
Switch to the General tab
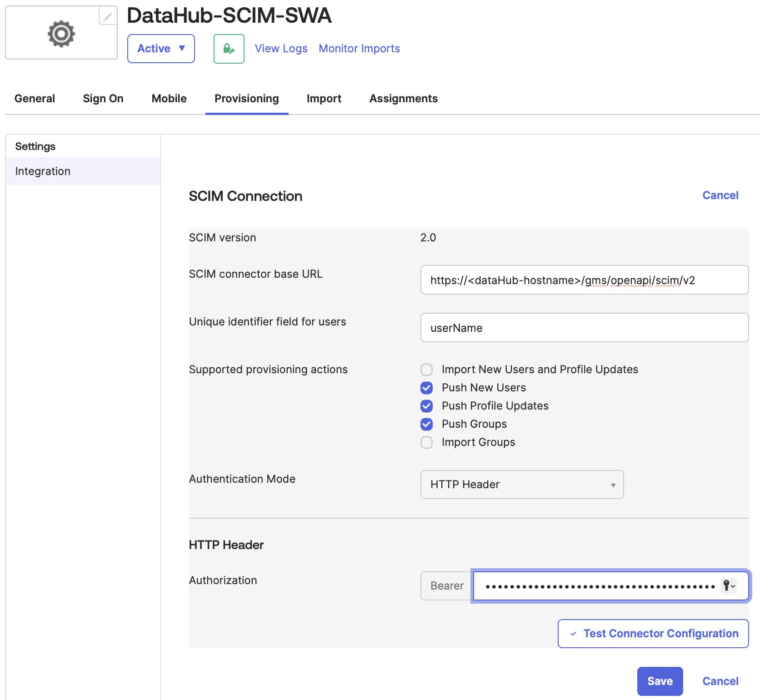(35, 99)
